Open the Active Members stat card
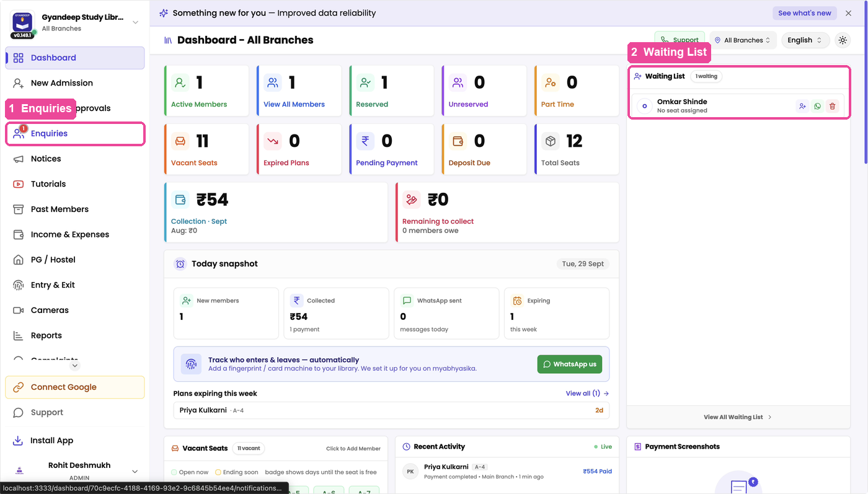This screenshot has height=494, width=868. pyautogui.click(x=206, y=90)
